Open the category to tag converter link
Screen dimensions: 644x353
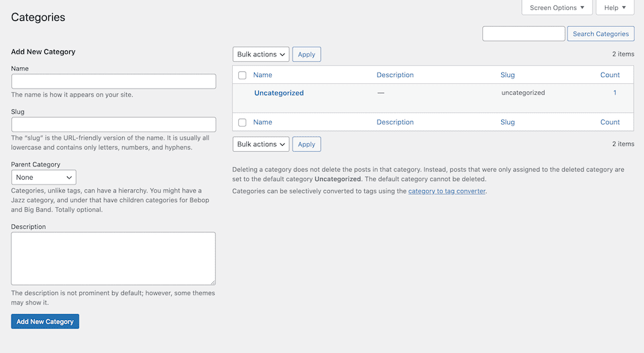coord(447,191)
